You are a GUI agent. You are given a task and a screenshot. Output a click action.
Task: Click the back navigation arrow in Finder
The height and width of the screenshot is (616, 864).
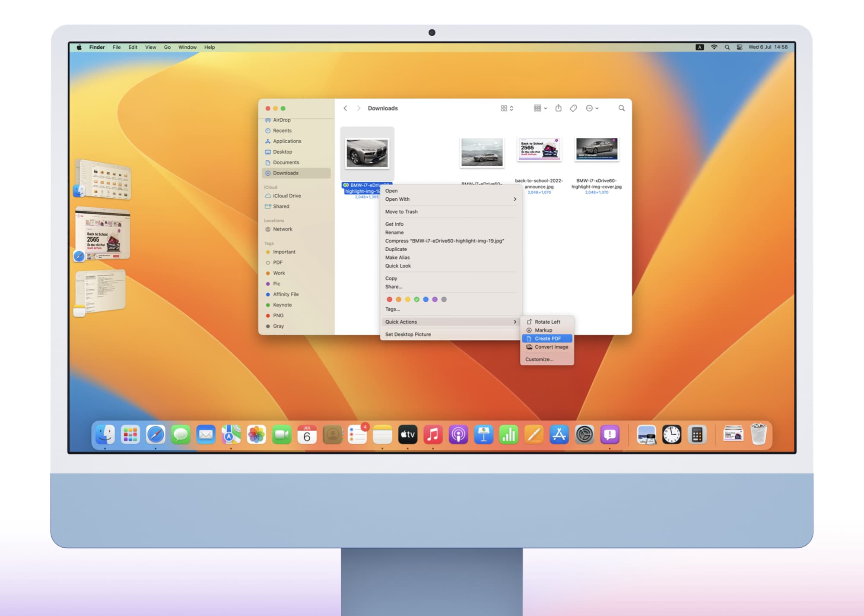tap(345, 108)
